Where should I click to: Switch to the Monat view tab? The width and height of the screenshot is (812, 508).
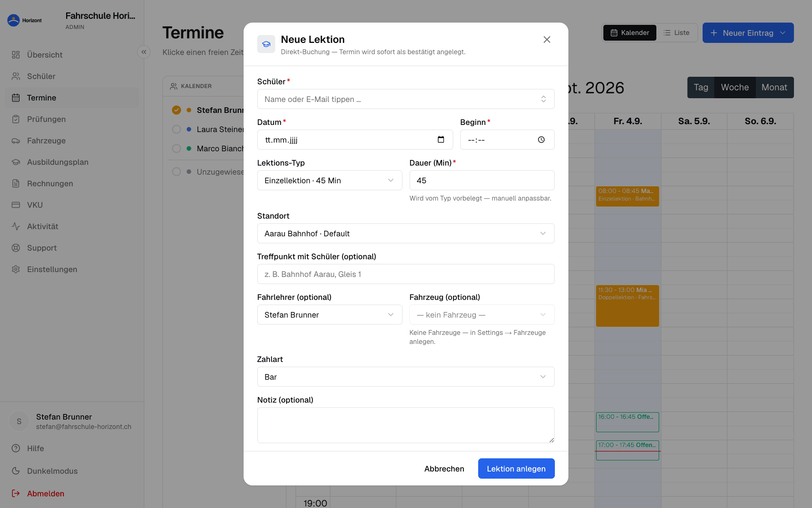pyautogui.click(x=774, y=87)
